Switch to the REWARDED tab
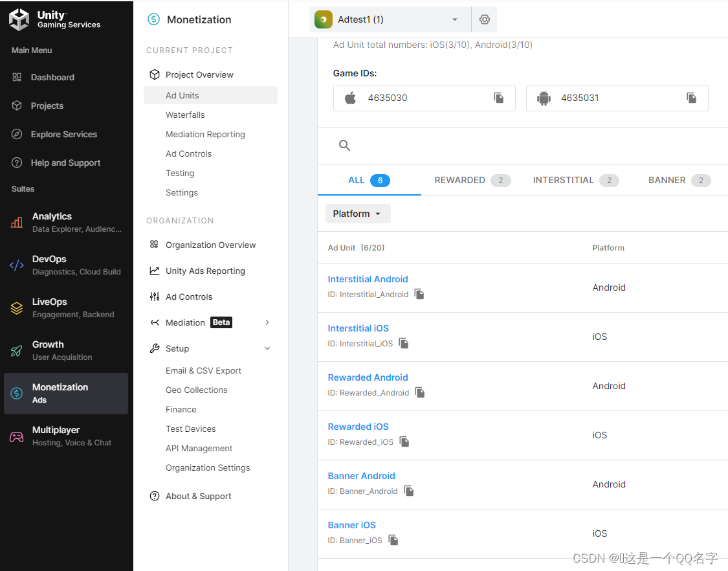The image size is (728, 571). pyautogui.click(x=472, y=180)
